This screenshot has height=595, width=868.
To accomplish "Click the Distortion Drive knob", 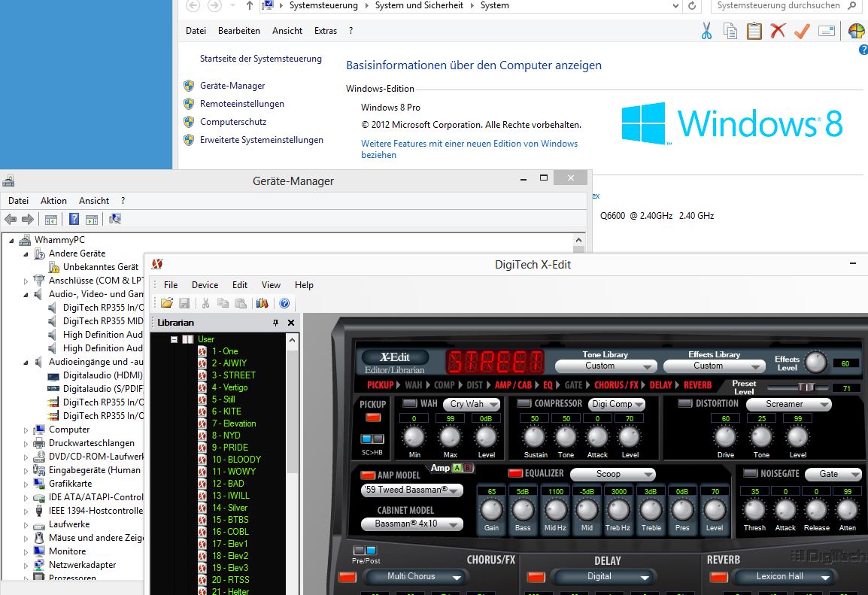I will (725, 437).
